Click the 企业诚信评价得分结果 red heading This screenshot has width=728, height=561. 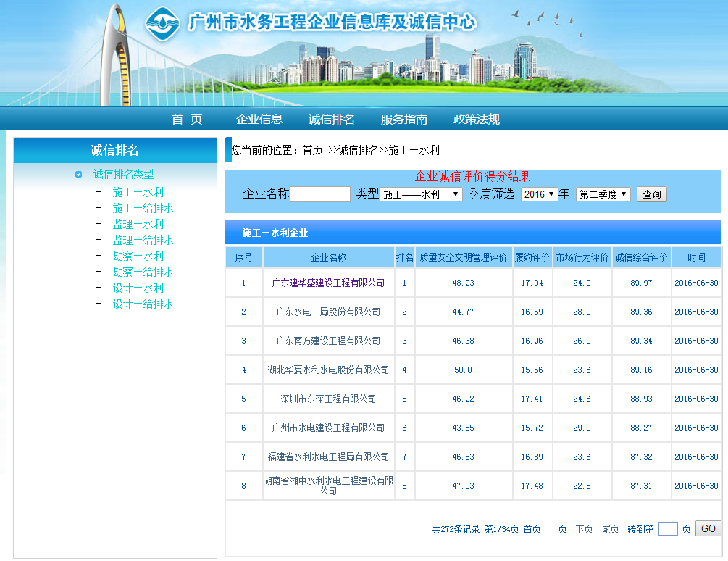pos(472,176)
